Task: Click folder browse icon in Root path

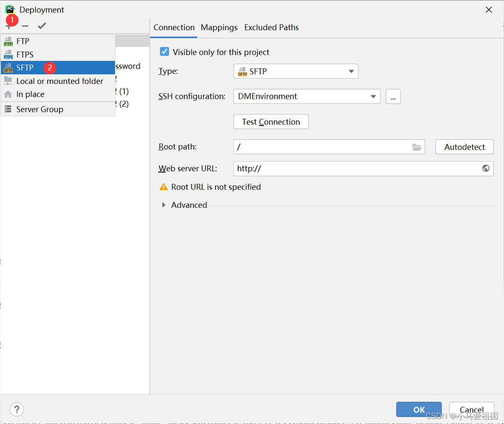Action: click(x=417, y=147)
